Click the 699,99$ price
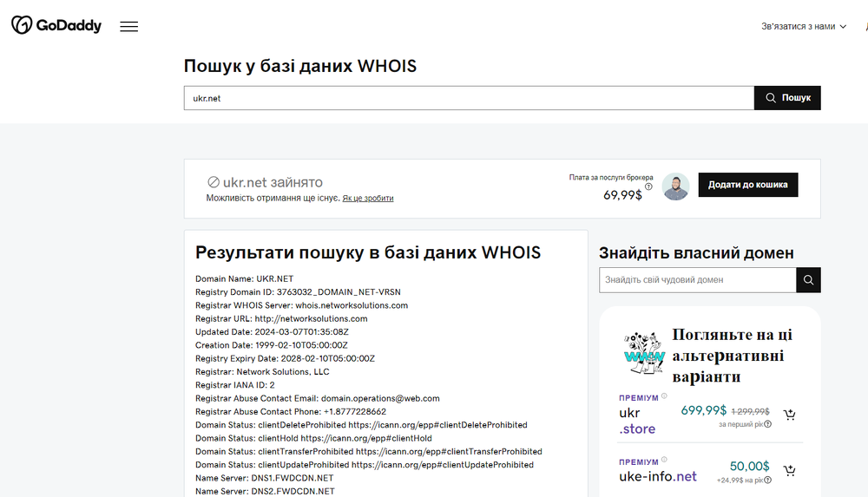This screenshot has height=497, width=868. pos(703,410)
